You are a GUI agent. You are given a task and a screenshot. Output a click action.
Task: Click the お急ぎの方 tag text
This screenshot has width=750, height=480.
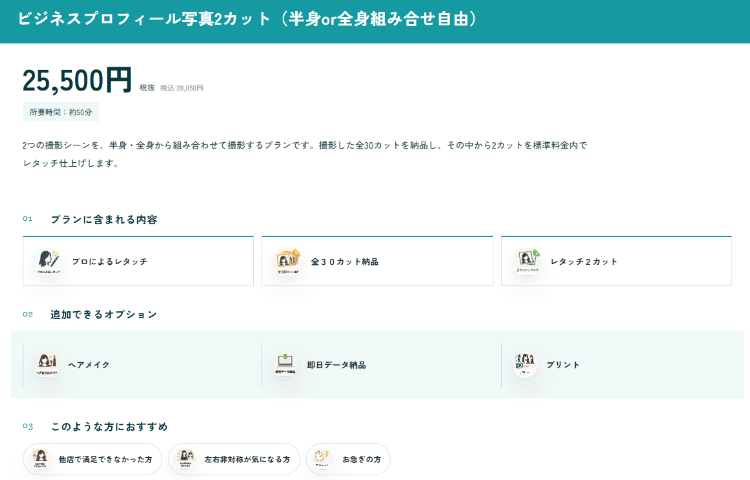[362, 459]
